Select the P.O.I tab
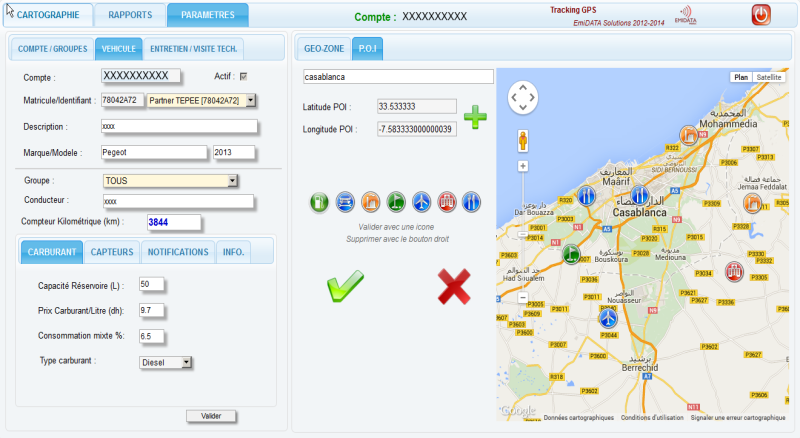This screenshot has width=800, height=438. 367,48
